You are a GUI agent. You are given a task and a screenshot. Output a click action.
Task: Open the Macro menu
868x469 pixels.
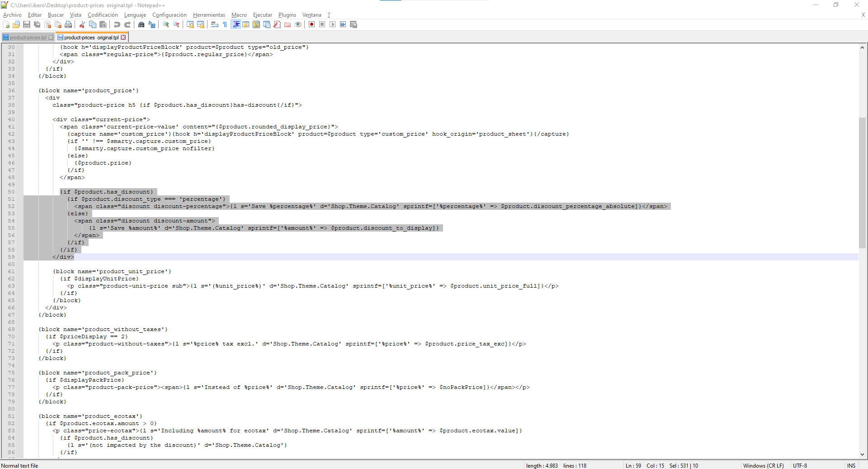point(239,15)
